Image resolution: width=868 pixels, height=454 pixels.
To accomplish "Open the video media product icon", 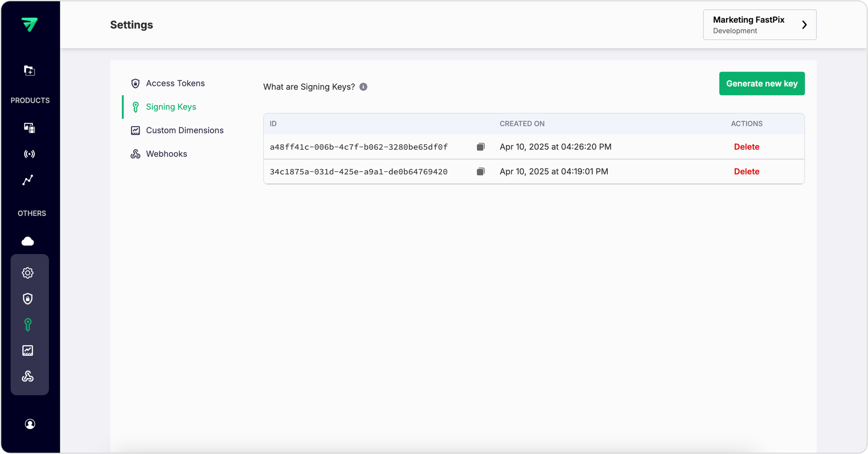I will tap(29, 128).
